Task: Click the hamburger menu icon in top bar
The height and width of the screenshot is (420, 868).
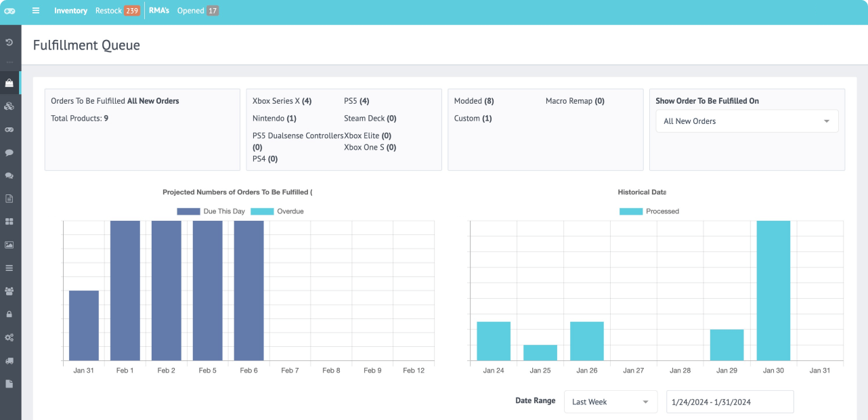Action: click(36, 11)
